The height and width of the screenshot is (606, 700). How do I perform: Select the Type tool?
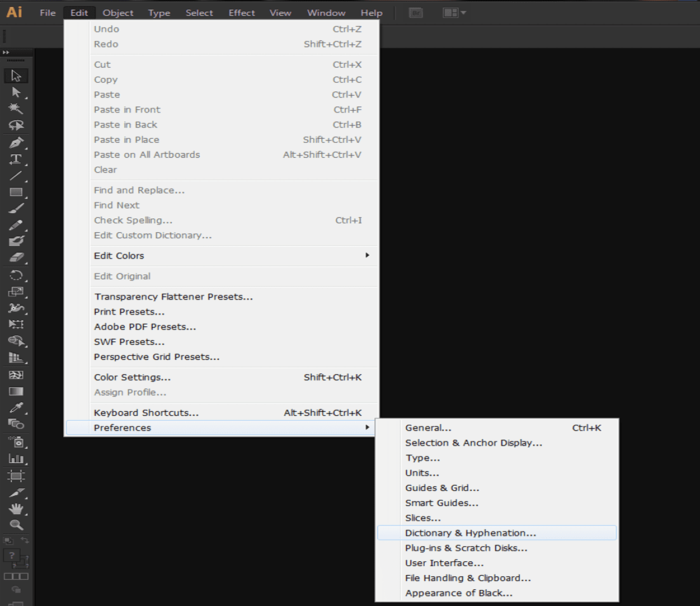tap(16, 159)
